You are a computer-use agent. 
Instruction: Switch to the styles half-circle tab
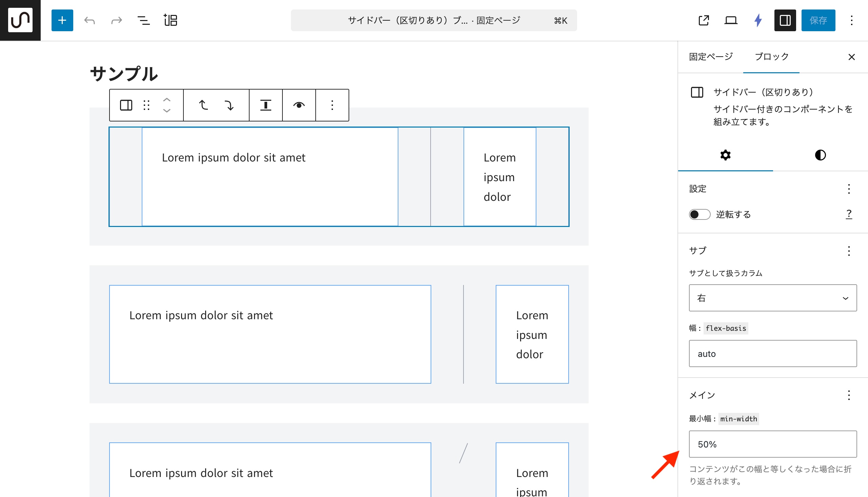point(820,155)
